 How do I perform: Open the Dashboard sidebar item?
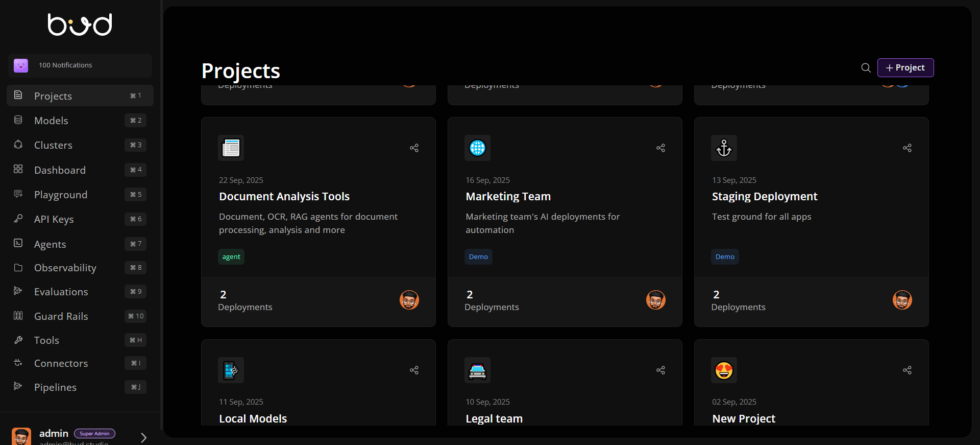pos(80,170)
